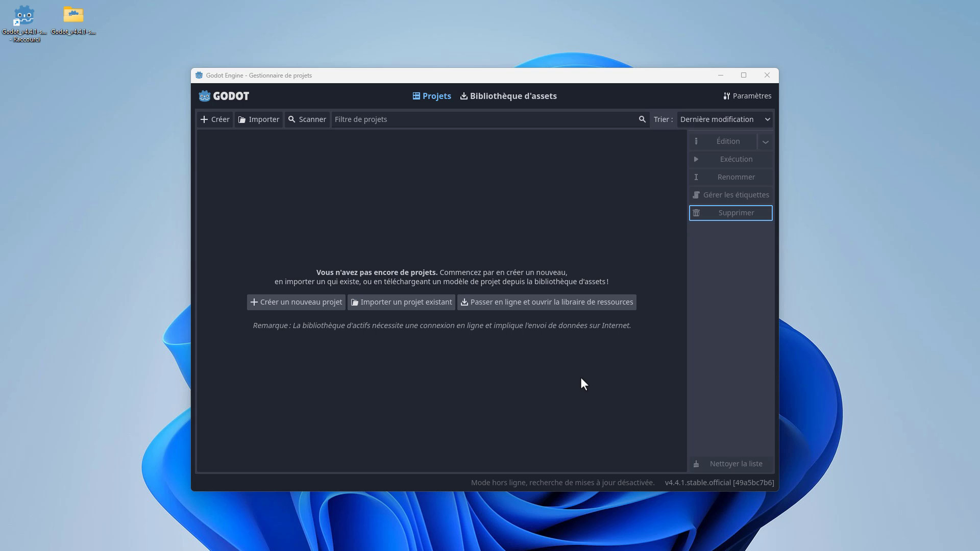Click the 'Vous n'avez pas encore de projets' text
The image size is (980, 551).
(377, 272)
